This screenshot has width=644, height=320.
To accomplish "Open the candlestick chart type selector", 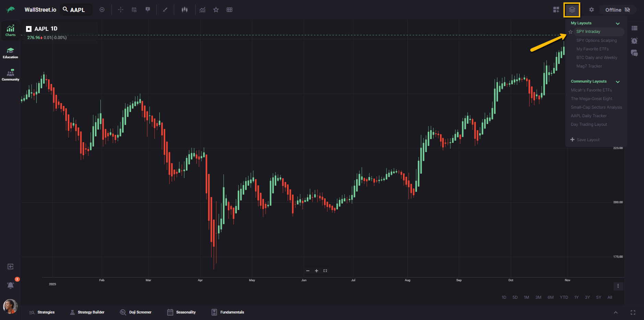I will point(184,10).
